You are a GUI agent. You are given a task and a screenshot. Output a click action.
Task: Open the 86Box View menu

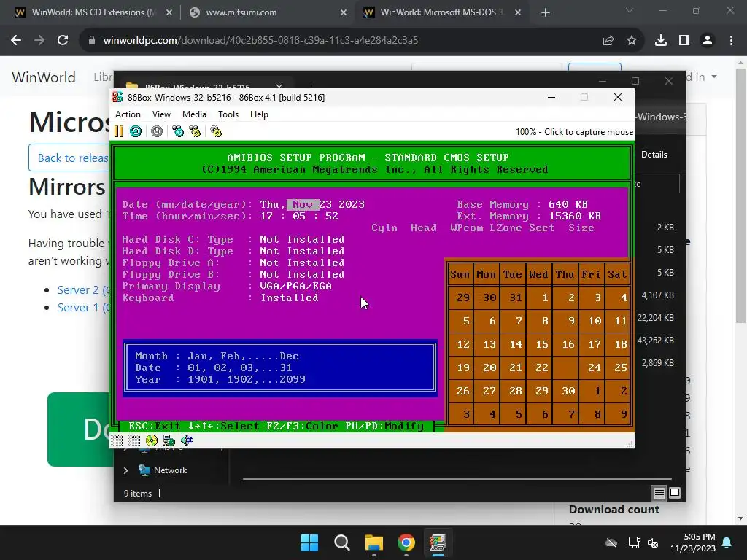(x=161, y=114)
